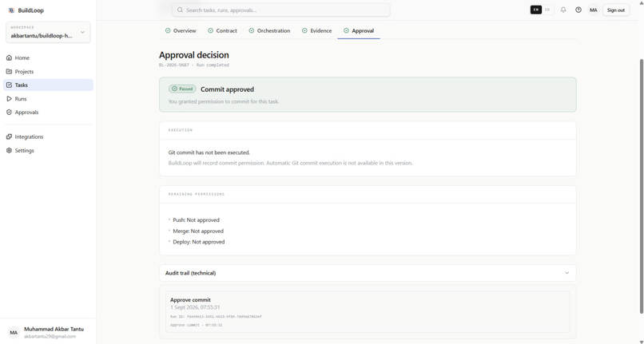Click the Approvals shield icon
Viewport: 644px width, 344px height.
(9, 112)
